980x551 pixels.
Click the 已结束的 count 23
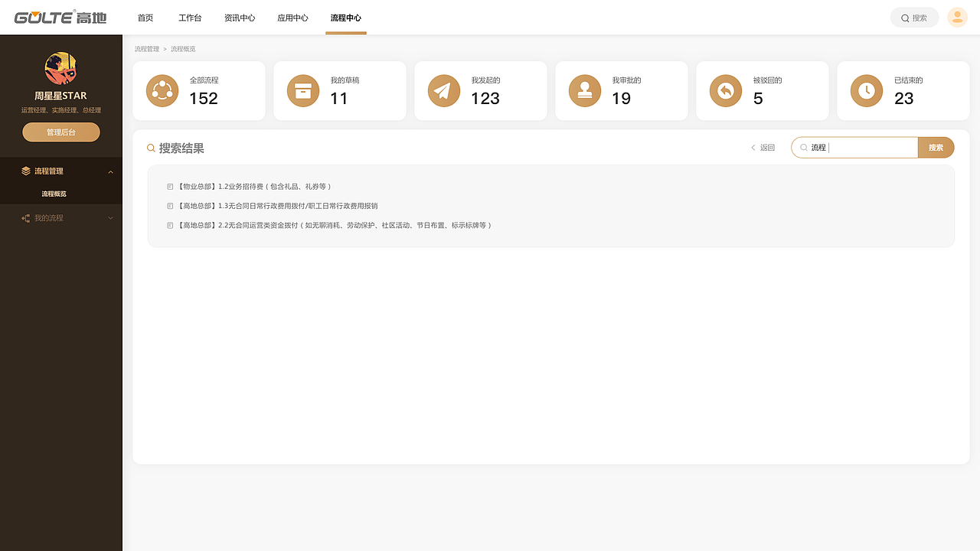coord(904,99)
